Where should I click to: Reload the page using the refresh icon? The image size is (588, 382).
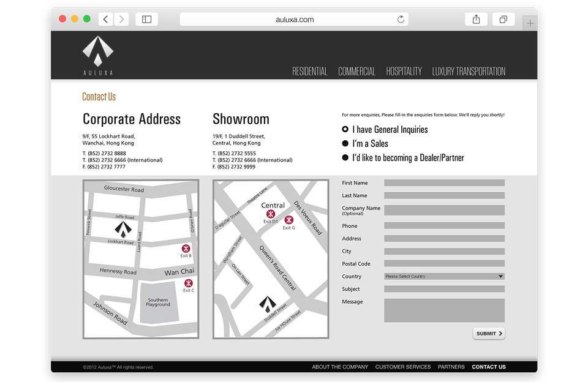click(401, 19)
